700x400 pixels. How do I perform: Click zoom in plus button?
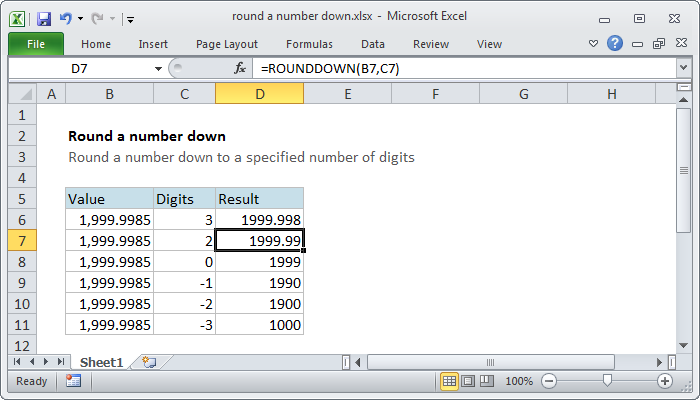click(x=664, y=381)
